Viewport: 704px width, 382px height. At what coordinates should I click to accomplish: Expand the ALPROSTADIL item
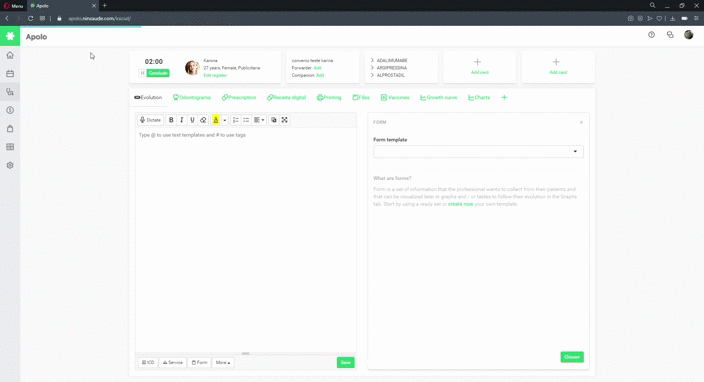tap(388, 75)
